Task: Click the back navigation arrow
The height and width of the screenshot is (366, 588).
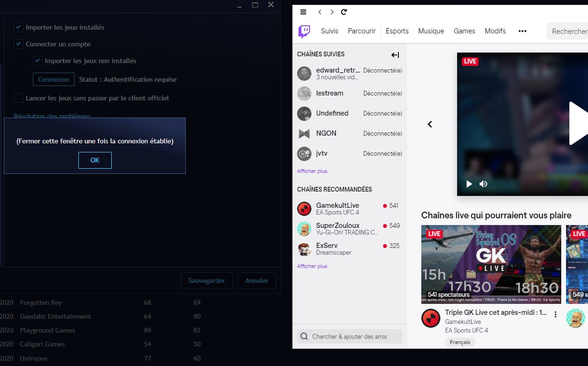Action: [x=320, y=12]
